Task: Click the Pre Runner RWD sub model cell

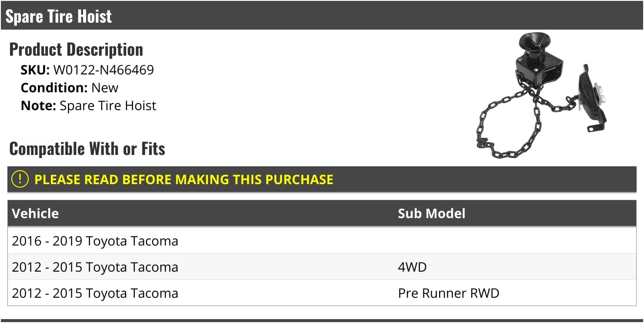Action: click(x=448, y=293)
